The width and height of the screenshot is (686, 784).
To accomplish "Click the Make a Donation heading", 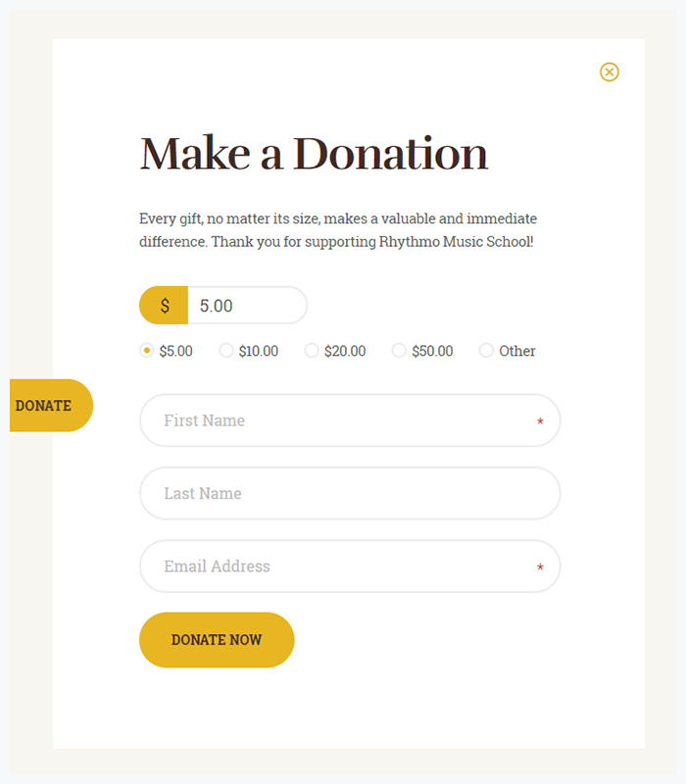I will (x=315, y=153).
